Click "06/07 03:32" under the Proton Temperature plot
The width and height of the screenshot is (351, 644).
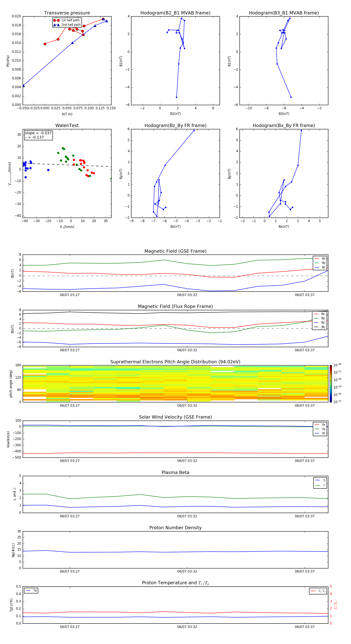187,627
